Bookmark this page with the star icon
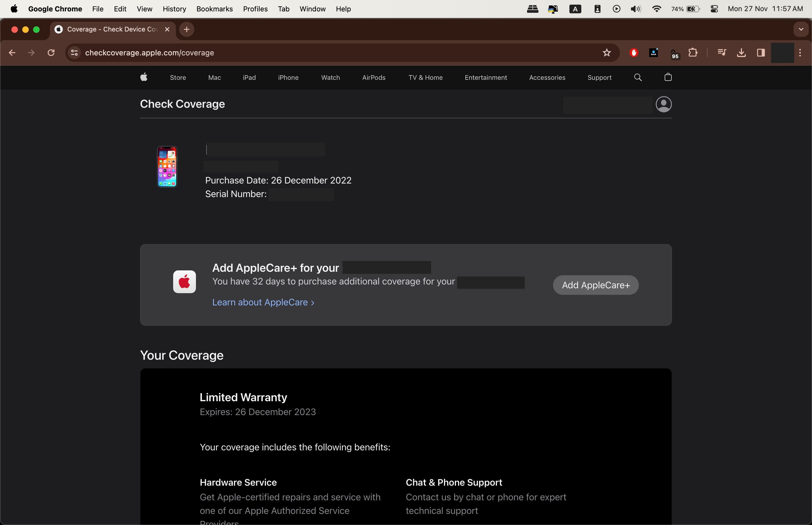812x525 pixels. point(607,53)
